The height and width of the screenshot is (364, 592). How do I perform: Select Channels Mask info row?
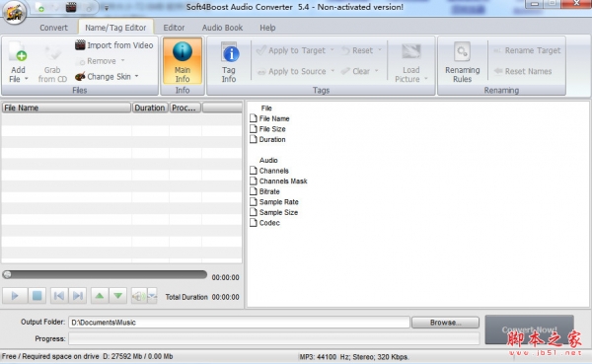point(278,182)
